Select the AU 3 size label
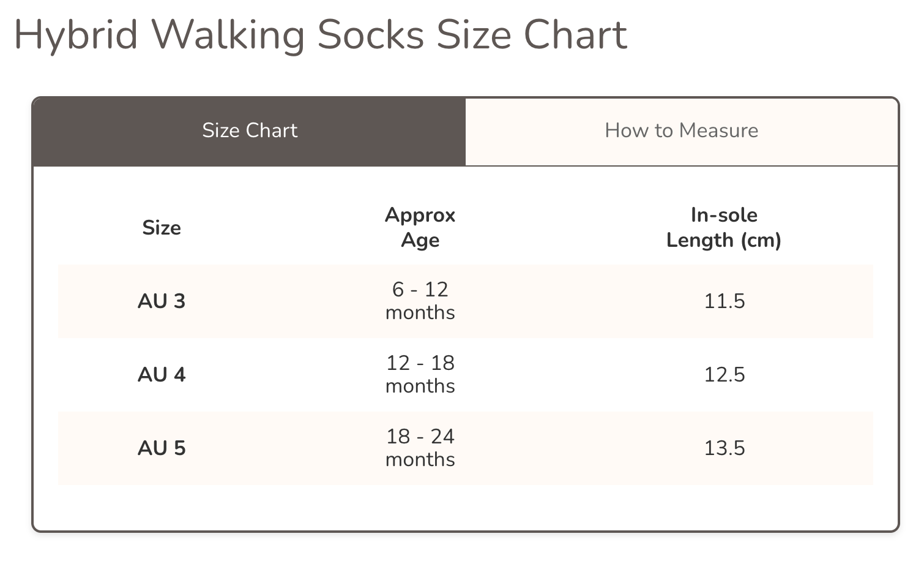The width and height of the screenshot is (924, 561). [x=162, y=301]
